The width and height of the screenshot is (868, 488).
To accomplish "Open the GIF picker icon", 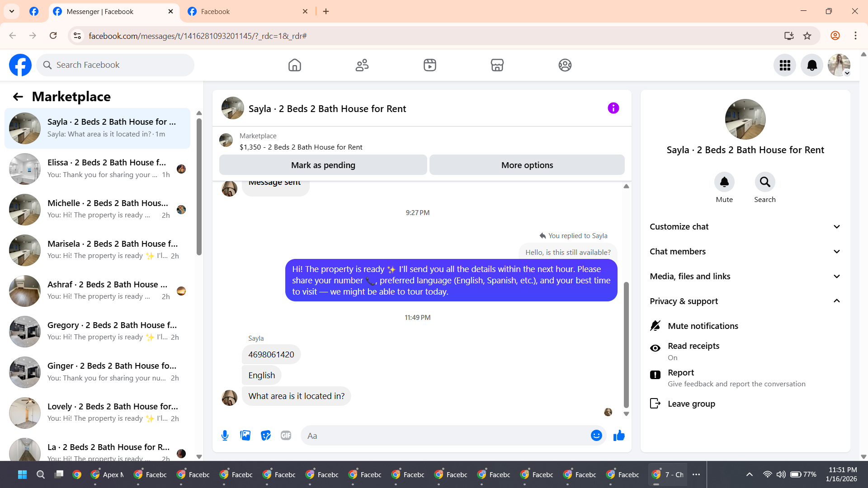I will pyautogui.click(x=286, y=436).
